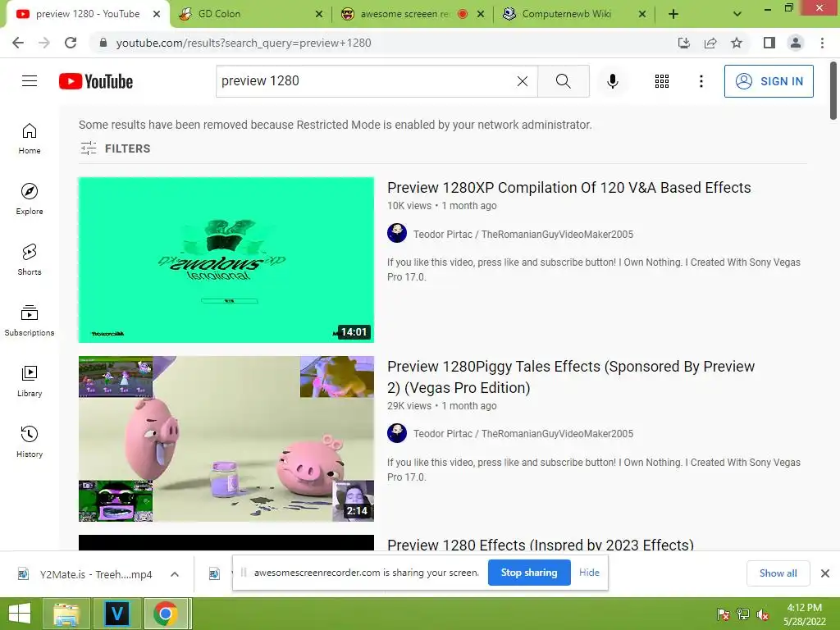840x630 pixels.
Task: Open Preview 1280 Effects (Inspred by 2023) title
Action: pyautogui.click(x=541, y=545)
